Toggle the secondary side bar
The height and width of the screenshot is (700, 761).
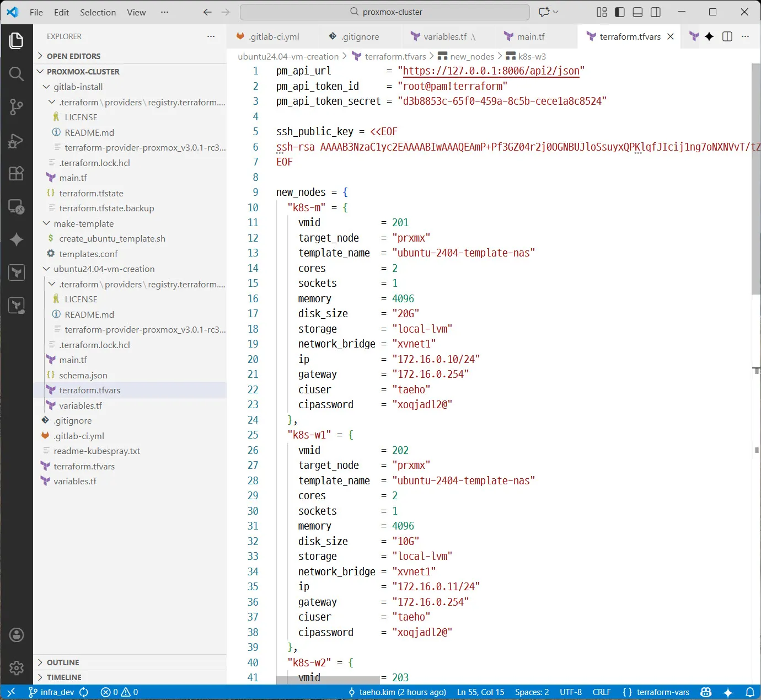[656, 12]
